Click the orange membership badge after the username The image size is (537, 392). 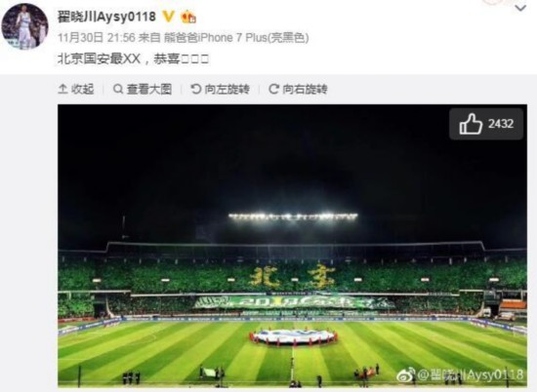pos(188,17)
